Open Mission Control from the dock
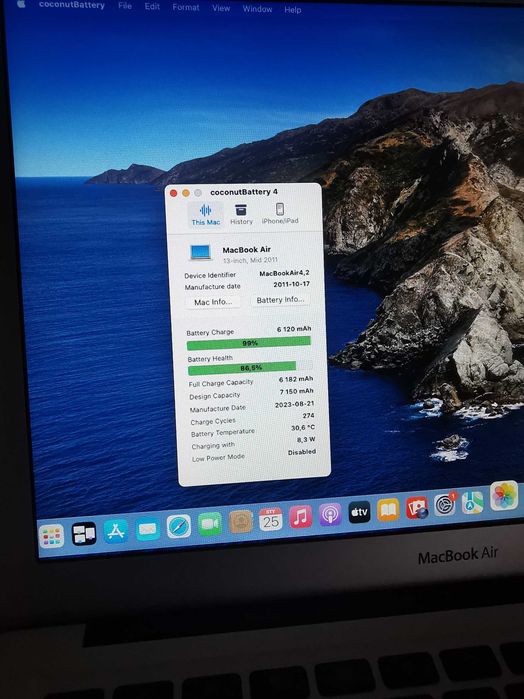 tap(84, 534)
